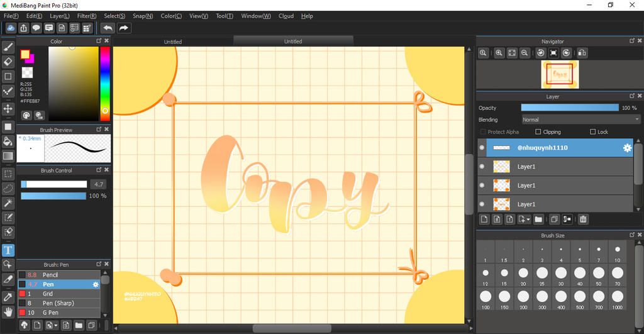This screenshot has height=334, width=644.
Task: Click the export share toolbar icon
Action: coord(23,28)
